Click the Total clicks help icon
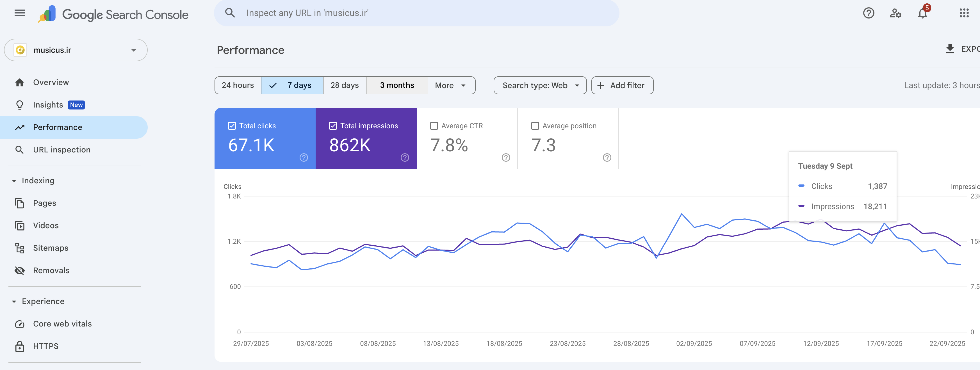 [304, 157]
